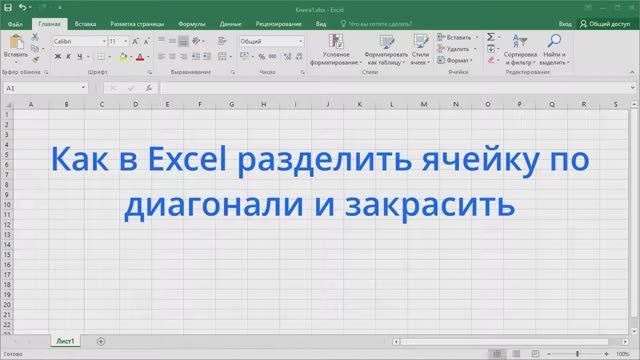Click the Вход sign-in link

pyautogui.click(x=565, y=24)
